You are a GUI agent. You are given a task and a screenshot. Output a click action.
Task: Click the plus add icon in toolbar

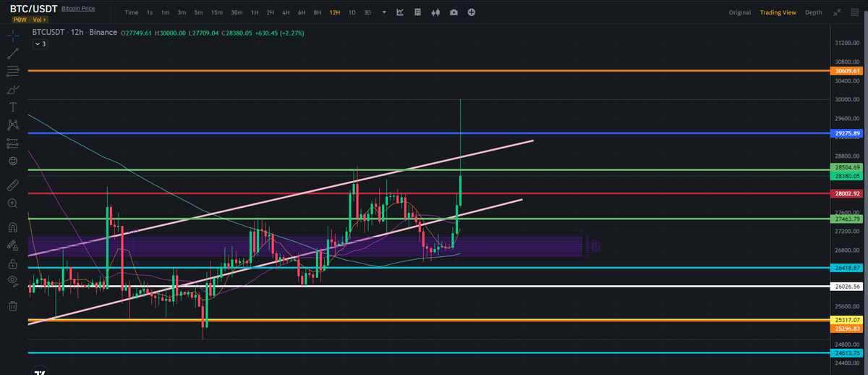point(472,12)
